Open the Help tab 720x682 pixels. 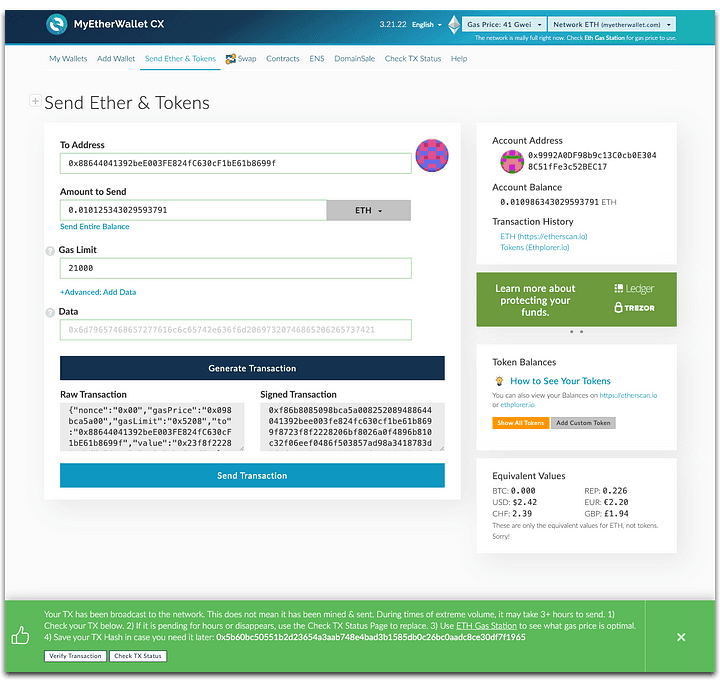[x=459, y=59]
